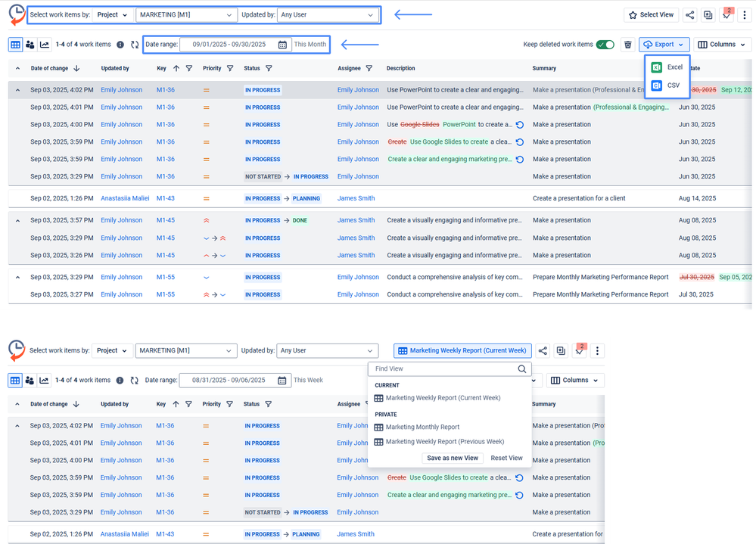756x544 pixels.
Task: Open notifications badge icon in top panel
Action: (x=726, y=14)
